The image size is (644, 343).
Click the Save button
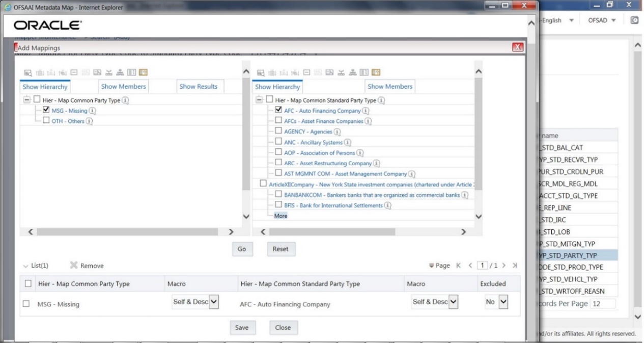pyautogui.click(x=242, y=328)
